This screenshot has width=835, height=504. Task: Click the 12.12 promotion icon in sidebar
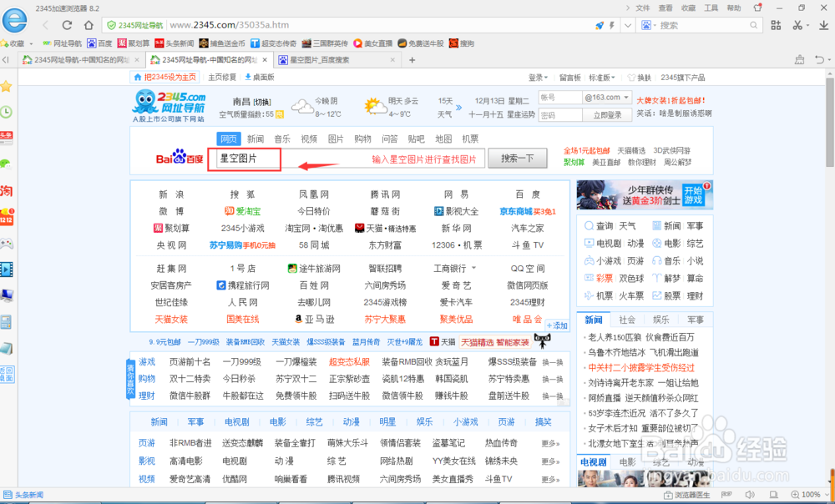(7, 217)
